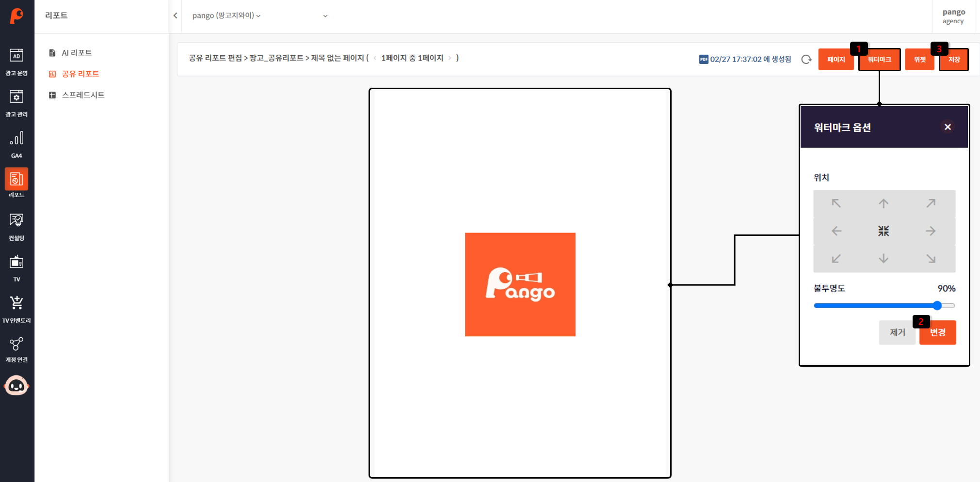Screen dimensions: 980x482
Task: Go to the next page arrow in the breadcrumb
Action: pos(450,58)
